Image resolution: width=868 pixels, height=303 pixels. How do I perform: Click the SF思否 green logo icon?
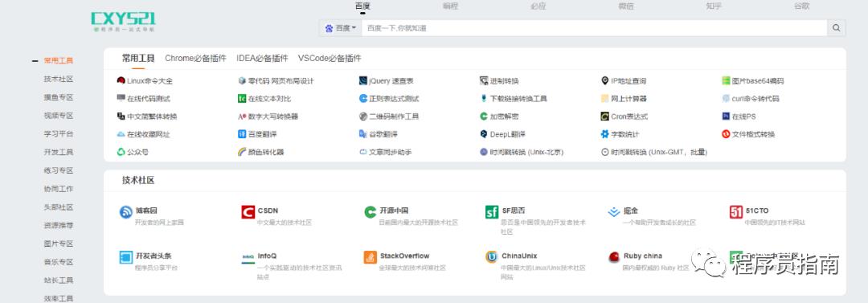(492, 212)
